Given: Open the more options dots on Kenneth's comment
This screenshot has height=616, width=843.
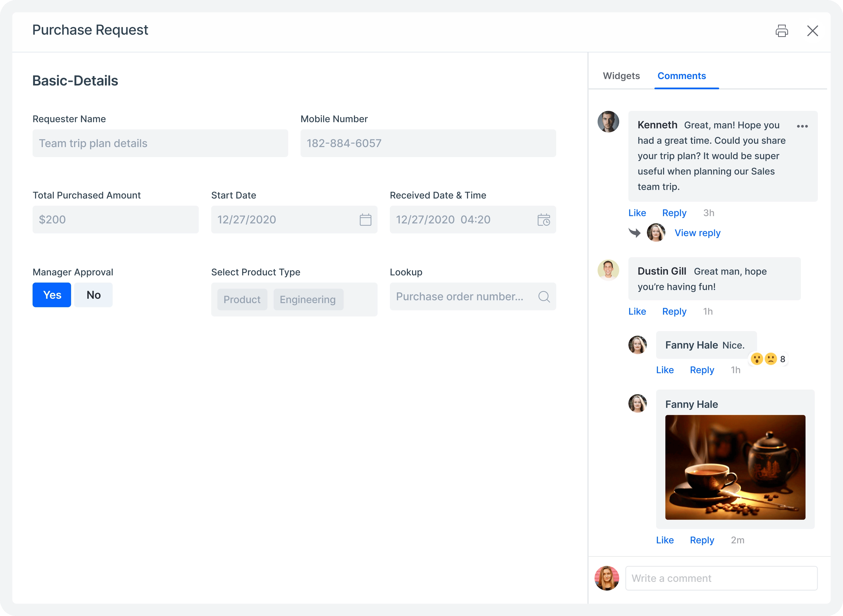Looking at the screenshot, I should [x=802, y=126].
